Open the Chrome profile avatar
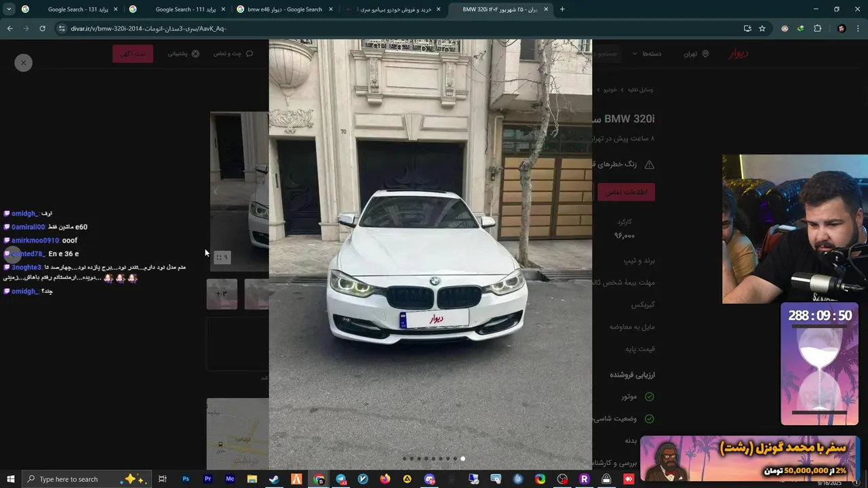Image resolution: width=868 pixels, height=488 pixels. coord(842,28)
